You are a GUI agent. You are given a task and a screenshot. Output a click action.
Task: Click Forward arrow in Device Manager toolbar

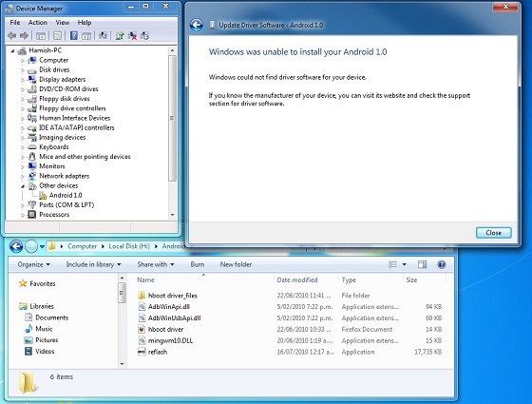pos(24,35)
